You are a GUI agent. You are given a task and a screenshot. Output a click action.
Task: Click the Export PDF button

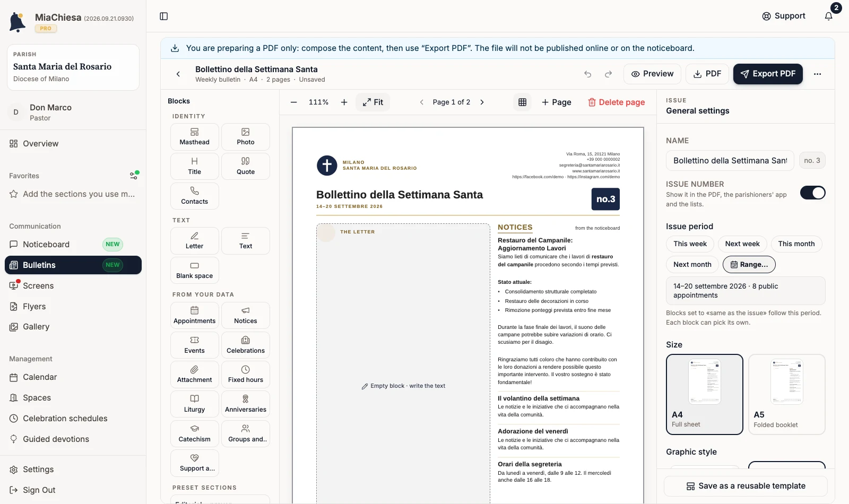click(x=768, y=74)
